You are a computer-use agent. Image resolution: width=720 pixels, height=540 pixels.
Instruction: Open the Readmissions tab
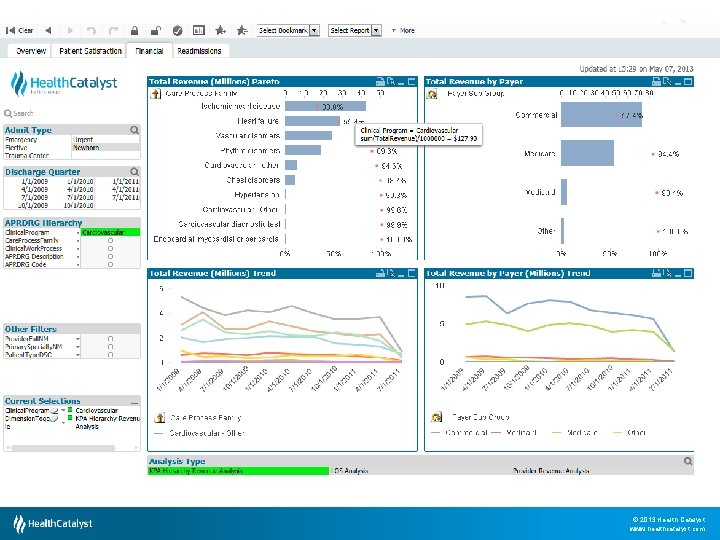pos(199,51)
